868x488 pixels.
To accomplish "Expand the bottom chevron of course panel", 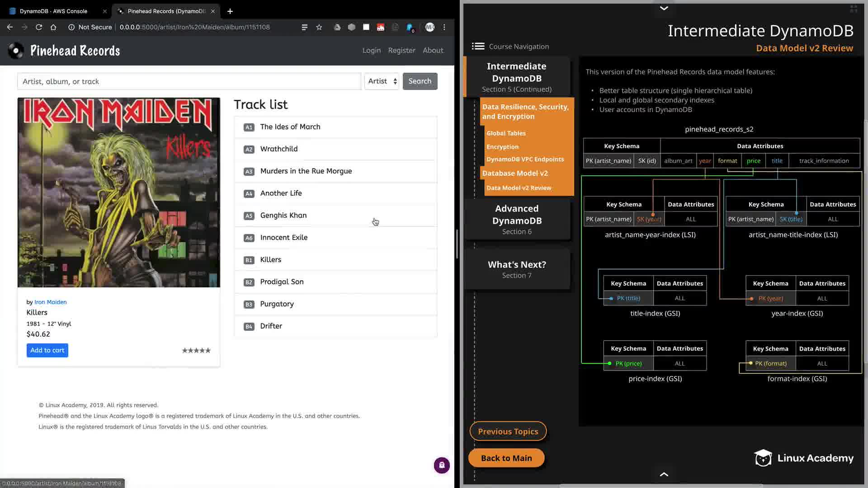I will coord(664,474).
